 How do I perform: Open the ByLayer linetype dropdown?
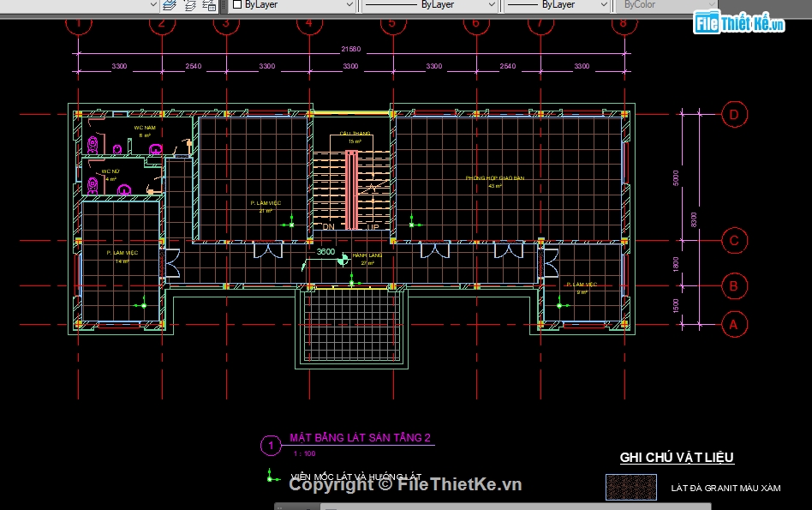coord(492,4)
